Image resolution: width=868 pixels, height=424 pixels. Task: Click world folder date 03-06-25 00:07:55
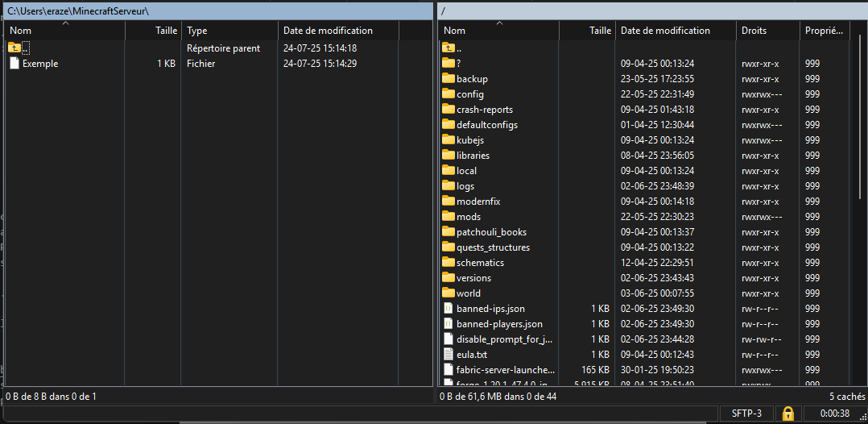[658, 293]
